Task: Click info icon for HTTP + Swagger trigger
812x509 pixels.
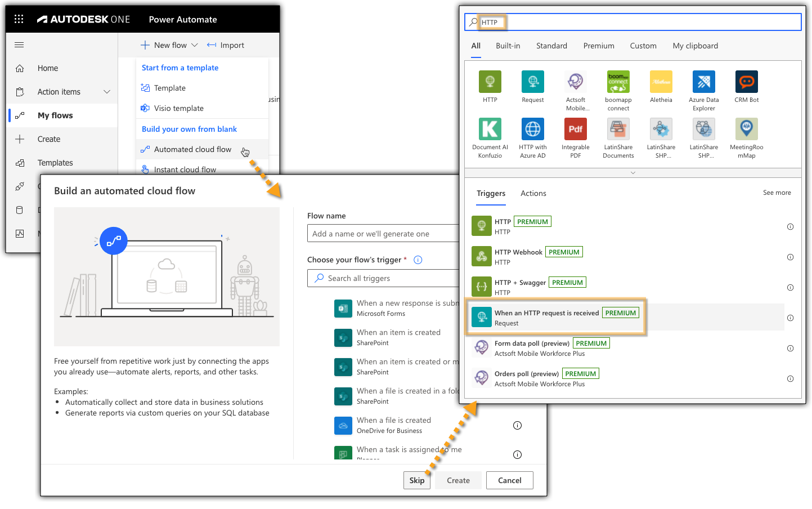Action: point(790,288)
